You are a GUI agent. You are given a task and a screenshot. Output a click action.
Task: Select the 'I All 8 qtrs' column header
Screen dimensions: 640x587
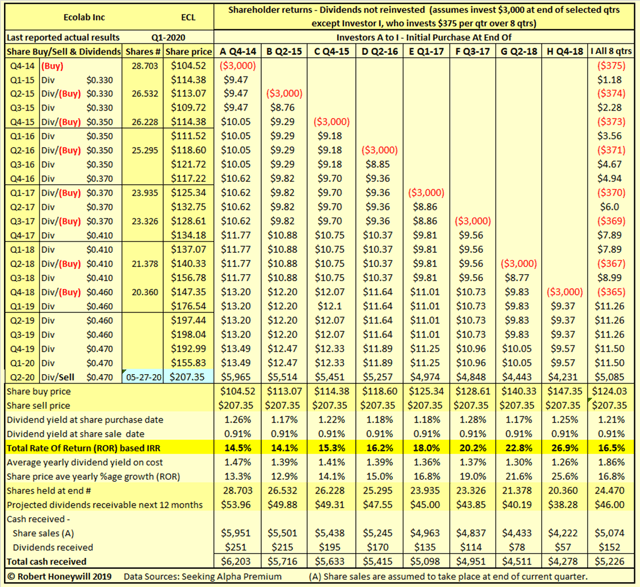coord(611,51)
